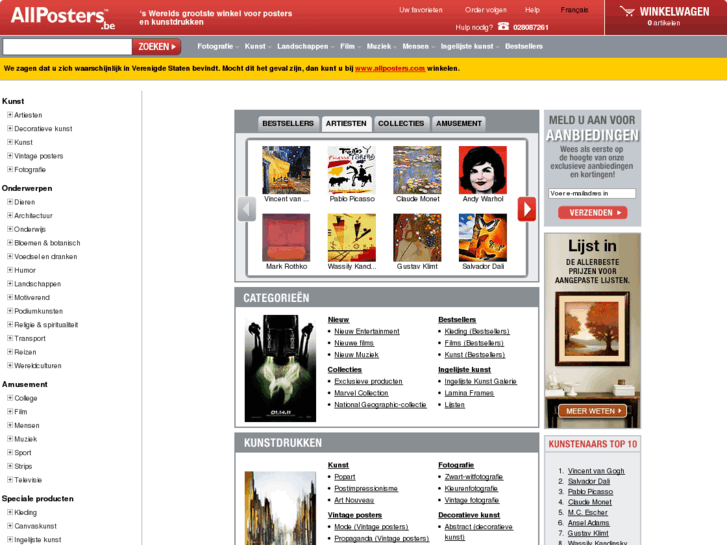727x545 pixels.
Task: Open the Ingelijste kunst navigation dropdown
Action: coord(470,46)
